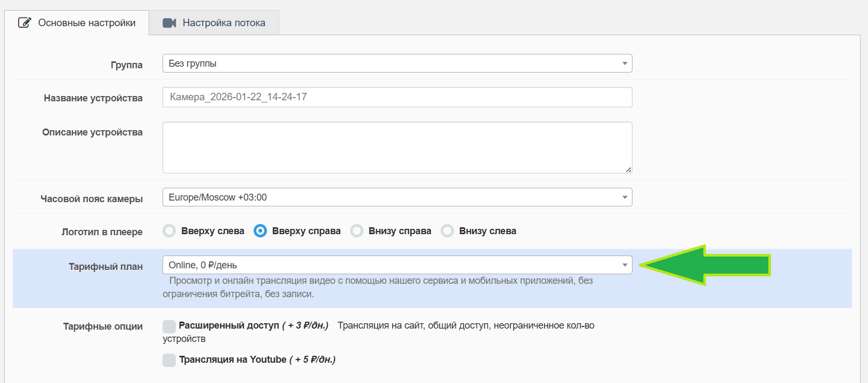Select the Вверху слева logo position
The image size is (868, 383).
[169, 231]
